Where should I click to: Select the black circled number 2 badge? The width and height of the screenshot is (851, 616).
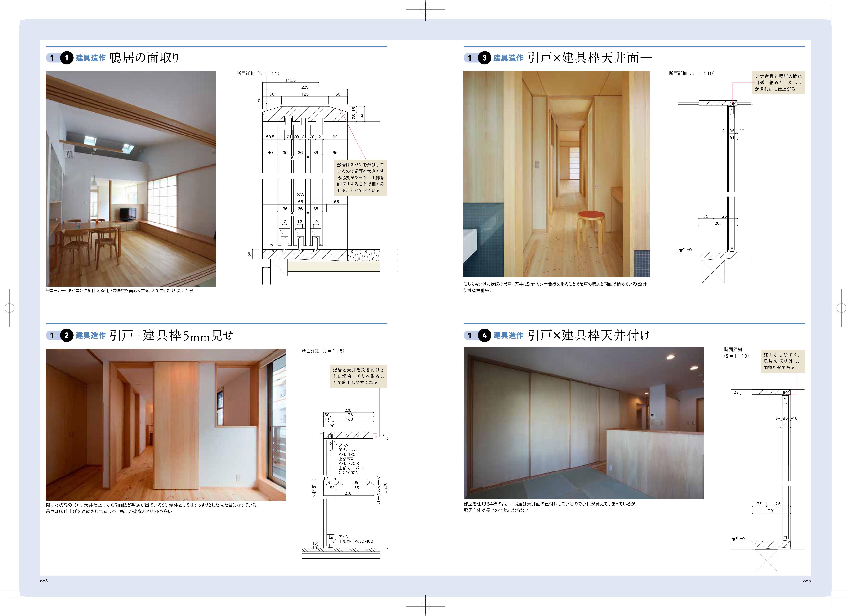(67, 335)
